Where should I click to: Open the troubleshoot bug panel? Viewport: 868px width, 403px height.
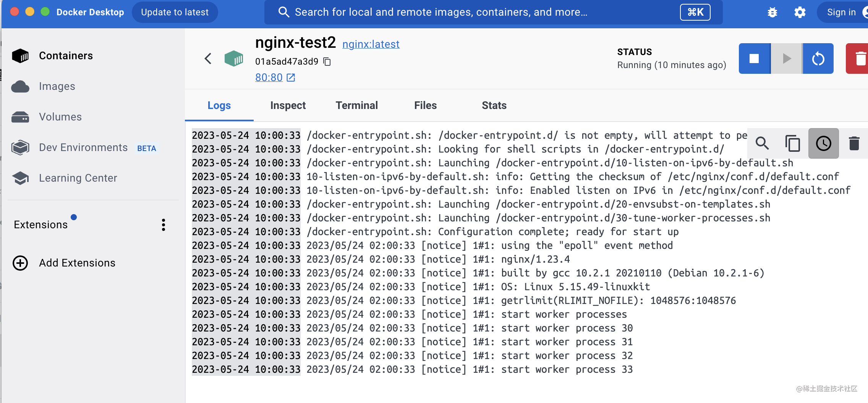(x=772, y=12)
